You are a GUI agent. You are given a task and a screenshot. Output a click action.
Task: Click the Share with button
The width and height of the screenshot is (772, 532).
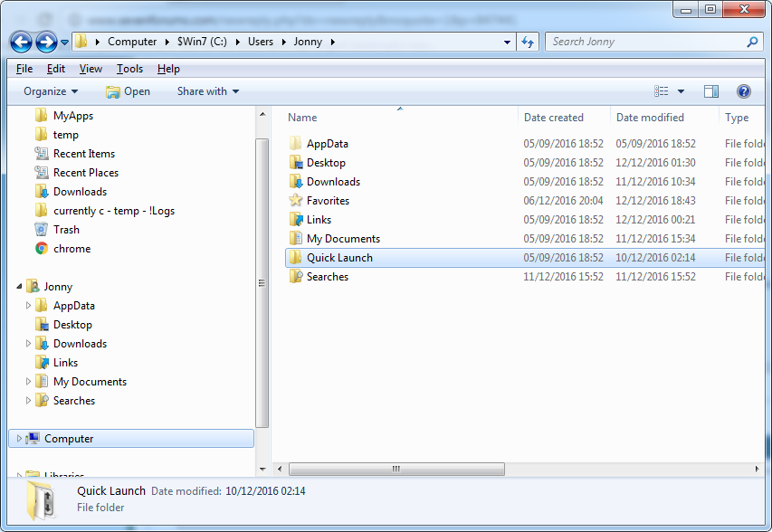click(208, 91)
